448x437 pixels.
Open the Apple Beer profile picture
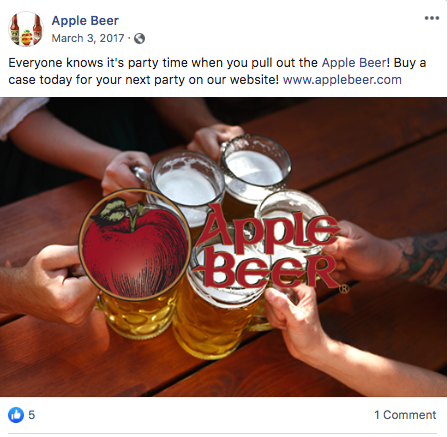[x=26, y=29]
